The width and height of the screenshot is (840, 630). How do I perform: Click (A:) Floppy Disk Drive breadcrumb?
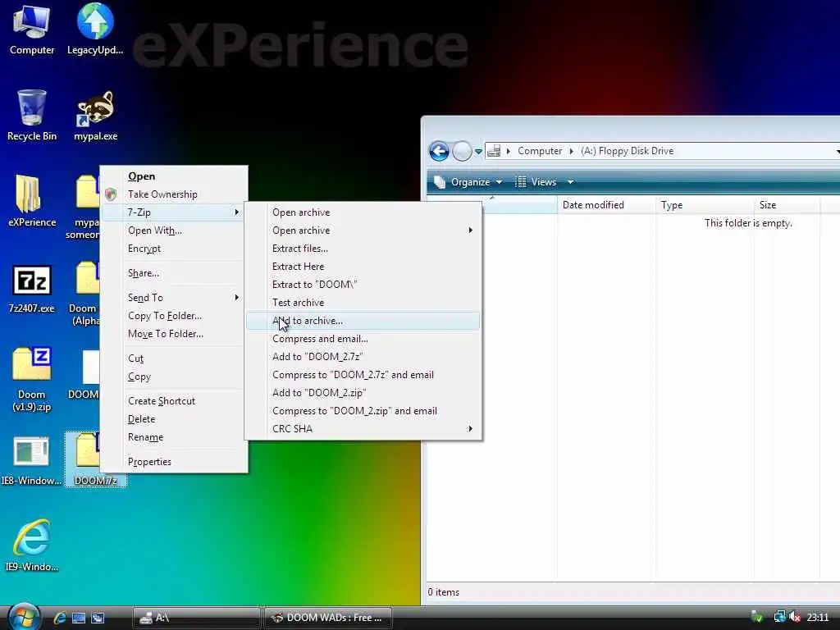coord(628,151)
